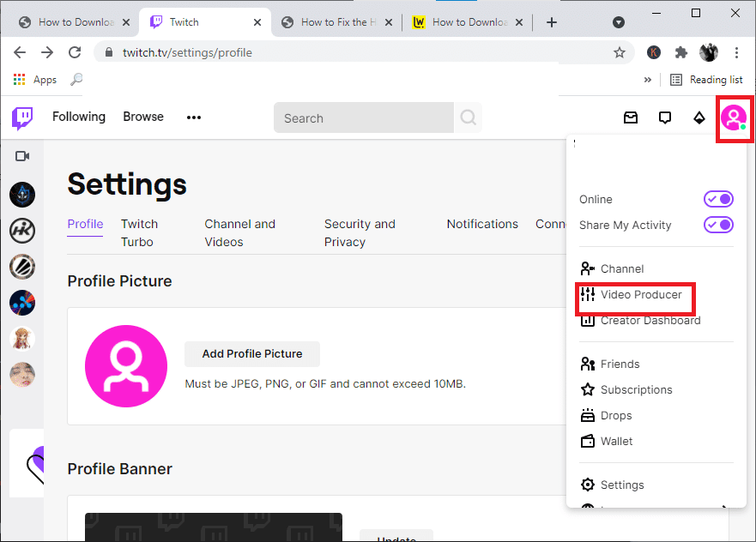Image resolution: width=756 pixels, height=542 pixels.
Task: Open the Chrome extensions puzzle icon
Action: tap(680, 52)
